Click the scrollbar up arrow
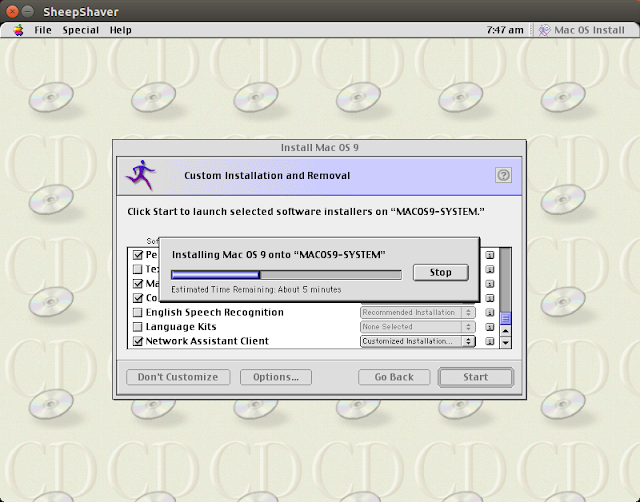Image resolution: width=640 pixels, height=502 pixels. point(505,331)
